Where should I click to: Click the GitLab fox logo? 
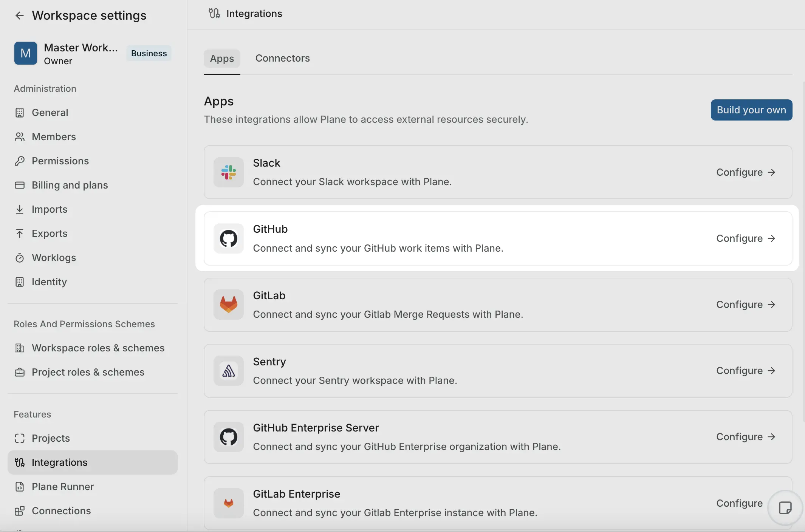click(229, 305)
